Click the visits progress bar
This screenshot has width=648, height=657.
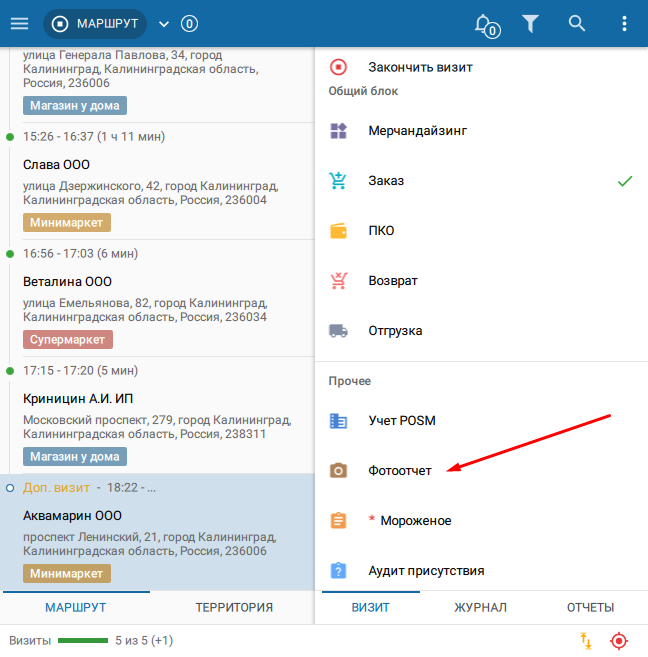point(83,640)
